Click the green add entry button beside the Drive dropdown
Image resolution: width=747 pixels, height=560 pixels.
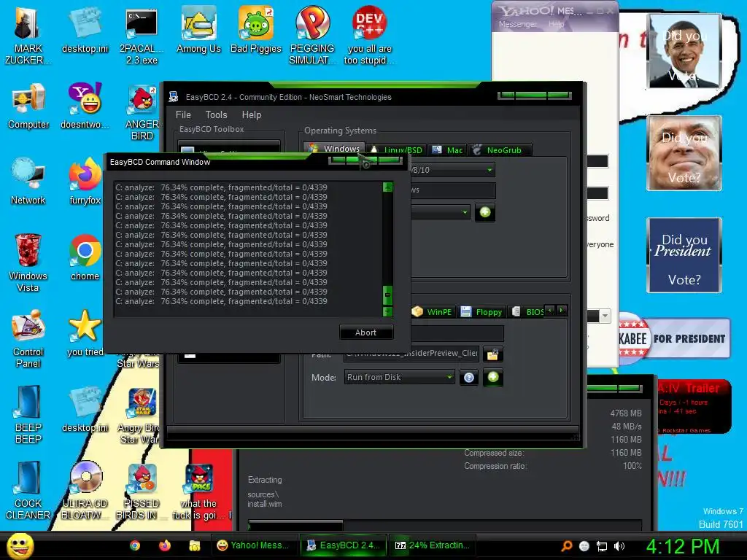pos(485,212)
